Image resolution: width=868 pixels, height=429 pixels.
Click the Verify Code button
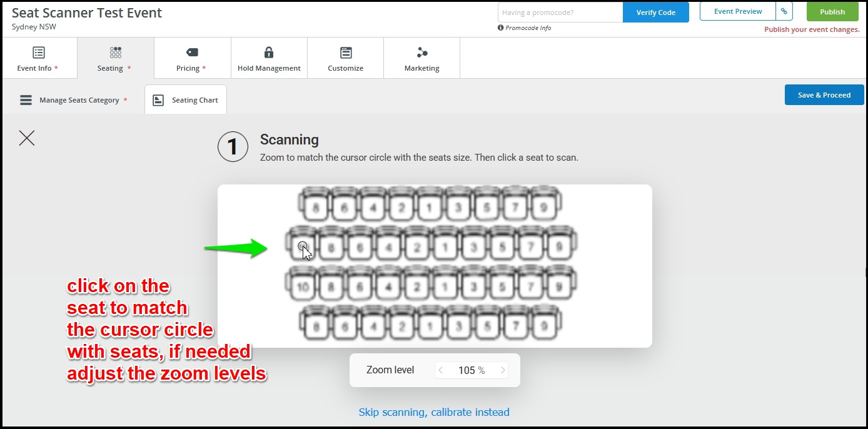[x=656, y=13]
